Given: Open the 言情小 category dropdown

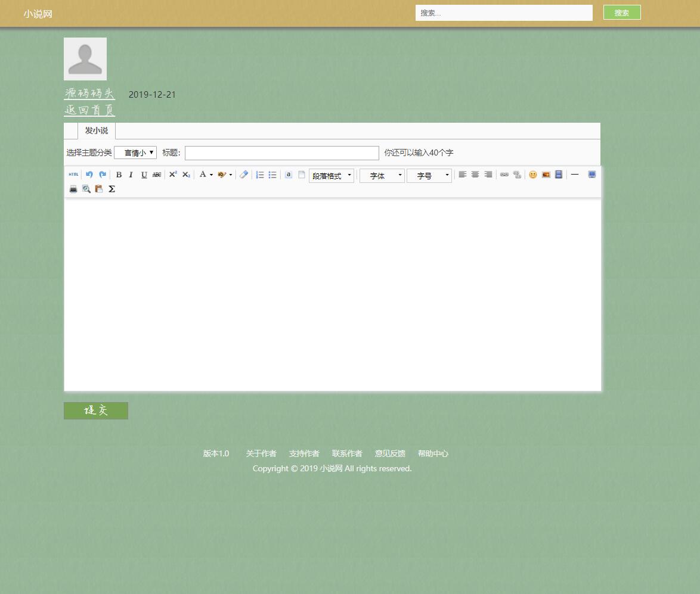Looking at the screenshot, I should [135, 153].
